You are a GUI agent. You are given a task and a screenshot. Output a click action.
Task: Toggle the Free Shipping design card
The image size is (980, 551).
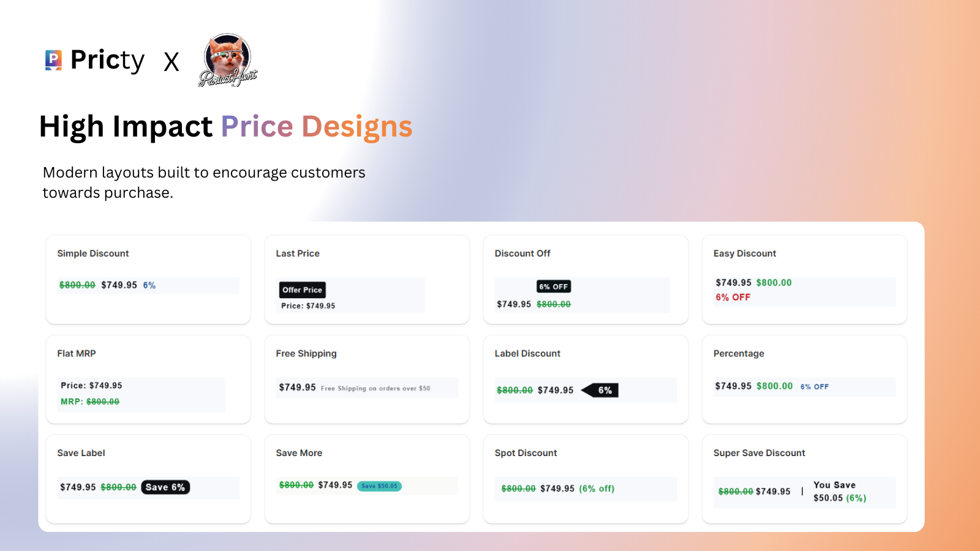click(x=366, y=379)
